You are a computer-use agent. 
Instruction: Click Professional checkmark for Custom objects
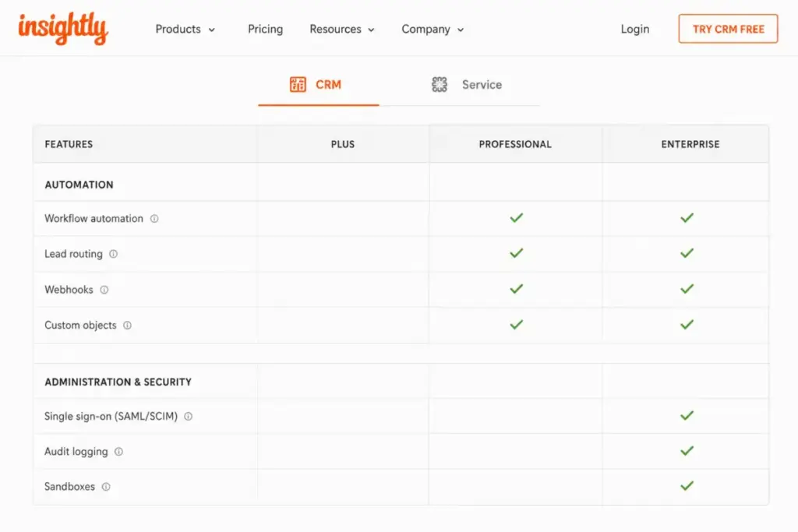(x=517, y=325)
